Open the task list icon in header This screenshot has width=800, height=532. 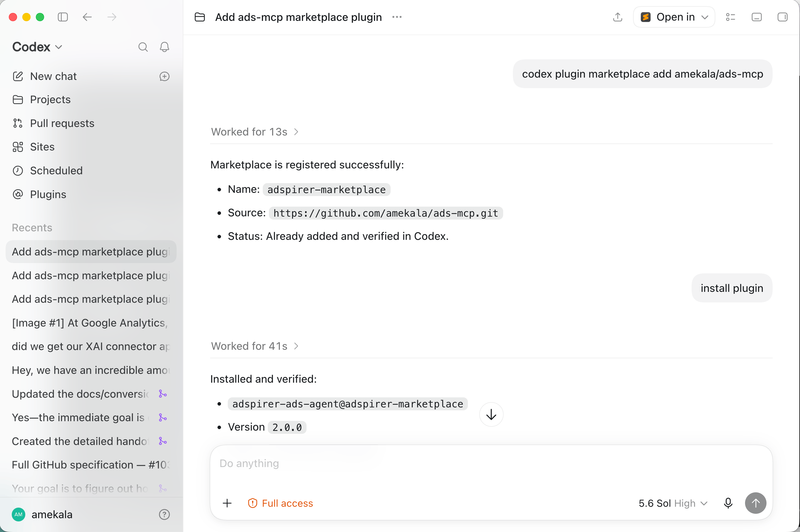[730, 17]
